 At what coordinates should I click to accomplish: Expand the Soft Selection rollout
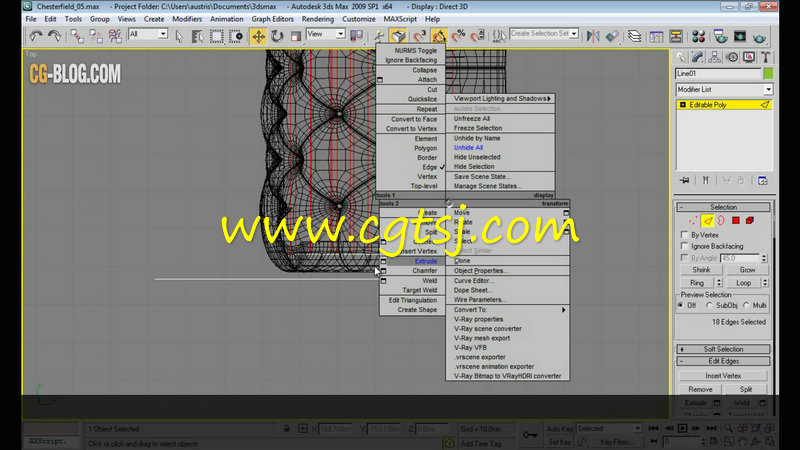(x=723, y=349)
